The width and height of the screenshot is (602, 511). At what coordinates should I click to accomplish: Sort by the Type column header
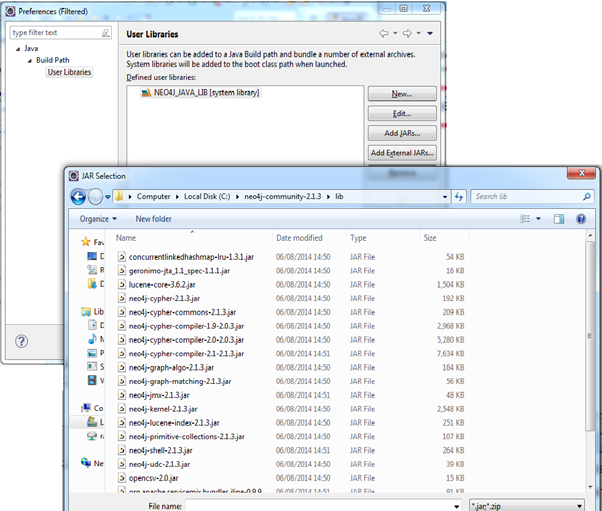pos(358,238)
